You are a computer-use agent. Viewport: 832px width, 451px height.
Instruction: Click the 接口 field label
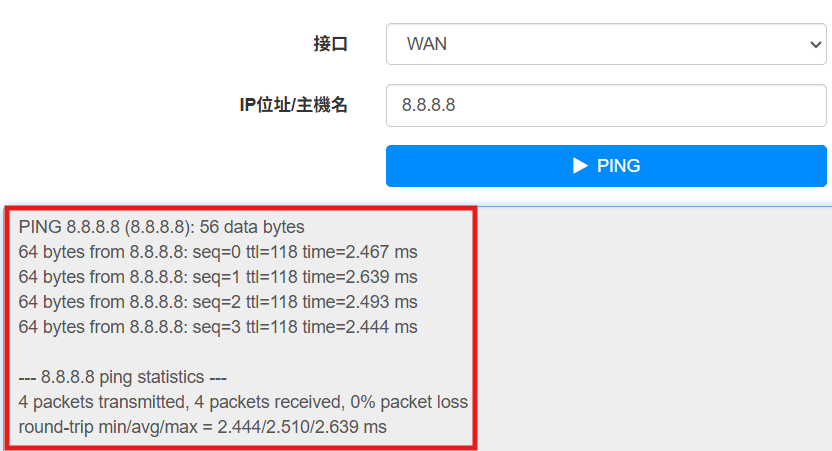331,44
